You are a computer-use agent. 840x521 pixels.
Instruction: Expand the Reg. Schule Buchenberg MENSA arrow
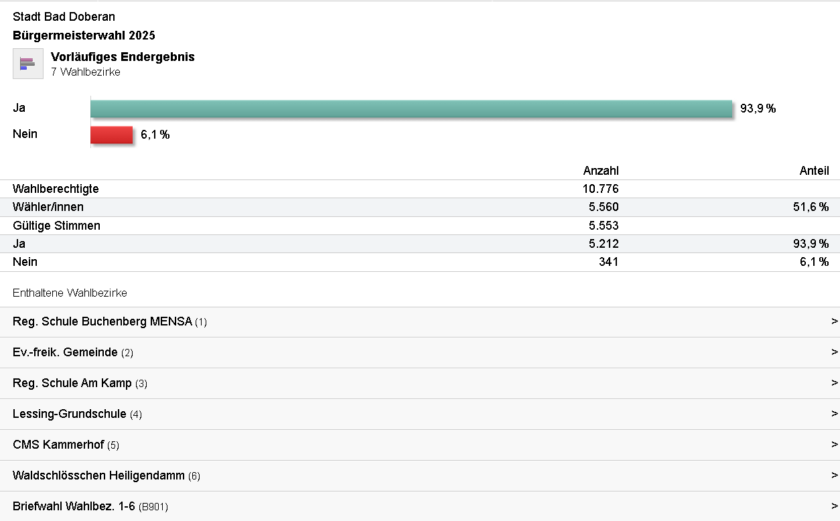click(x=833, y=322)
